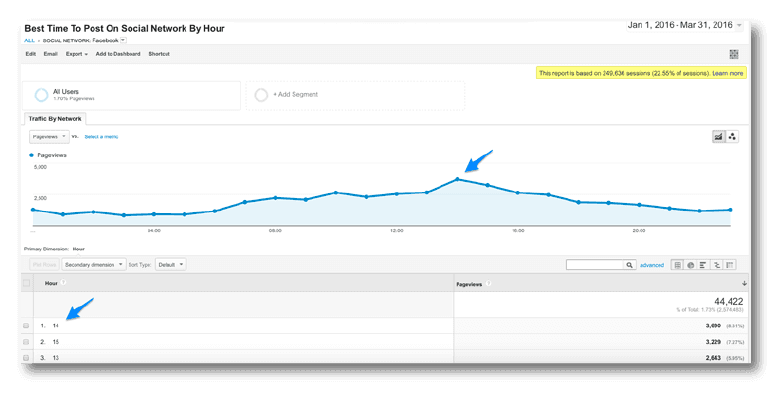
Task: Click + Add Segment
Action: [295, 94]
